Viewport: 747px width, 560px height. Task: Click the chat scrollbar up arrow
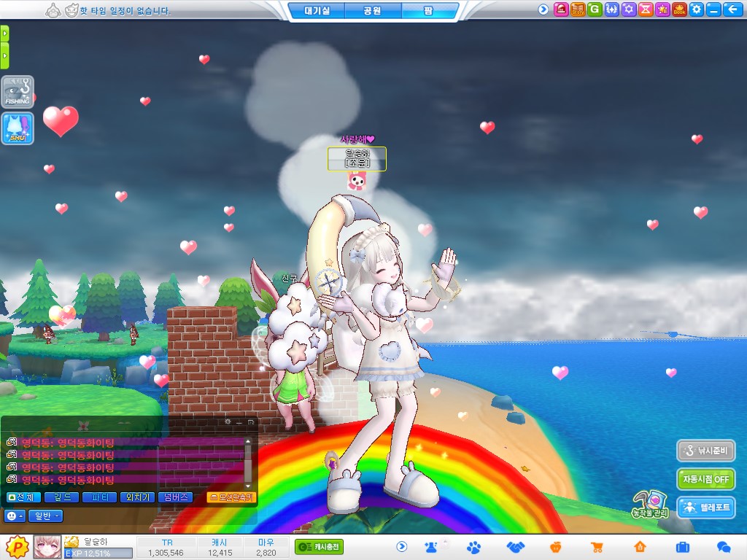248,441
